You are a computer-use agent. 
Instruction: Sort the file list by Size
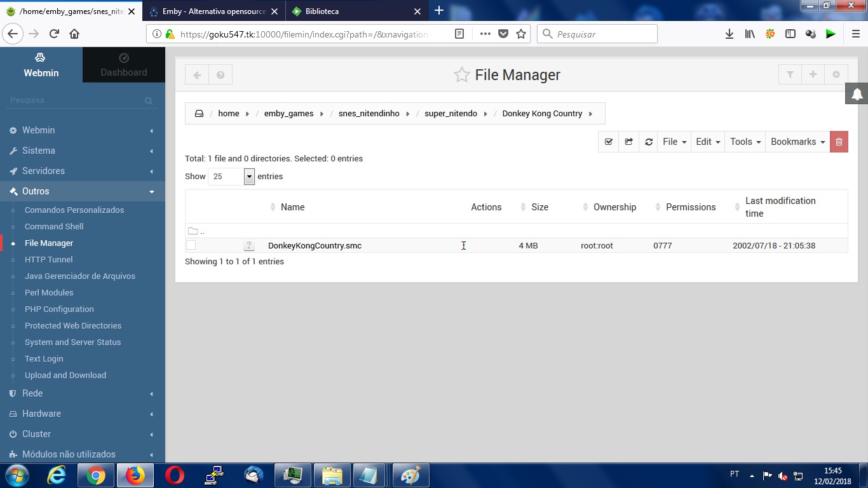coord(539,207)
